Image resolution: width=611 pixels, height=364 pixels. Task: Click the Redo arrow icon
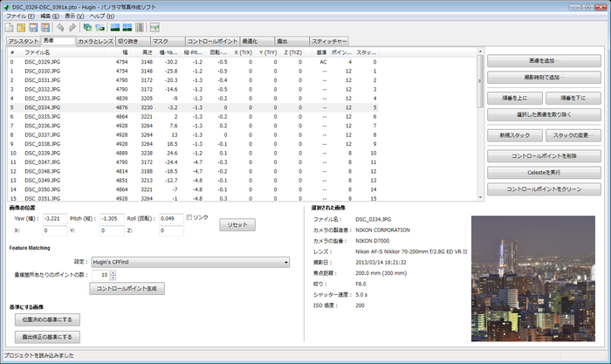72,27
